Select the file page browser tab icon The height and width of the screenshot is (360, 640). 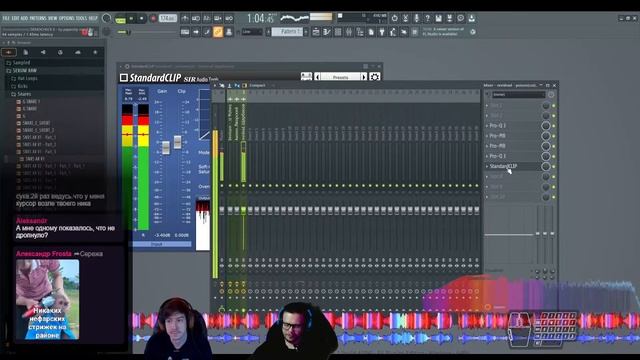(x=26, y=52)
